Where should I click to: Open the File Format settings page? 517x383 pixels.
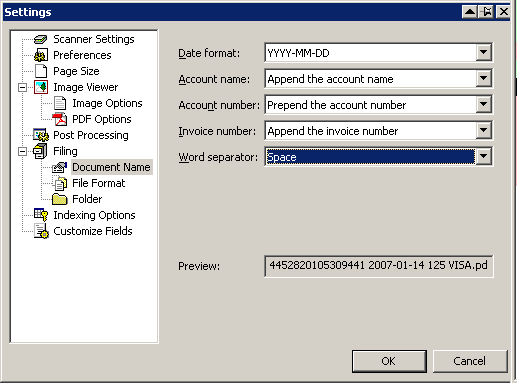click(99, 183)
